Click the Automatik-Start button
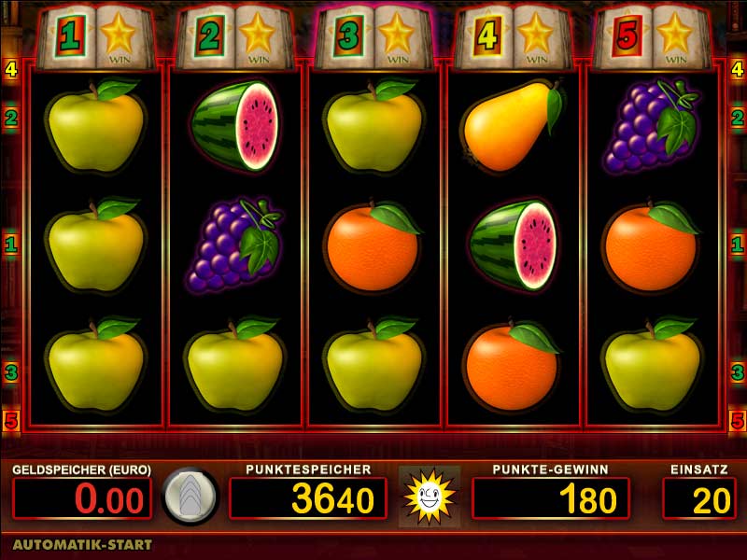This screenshot has height=560, width=747. point(82,544)
